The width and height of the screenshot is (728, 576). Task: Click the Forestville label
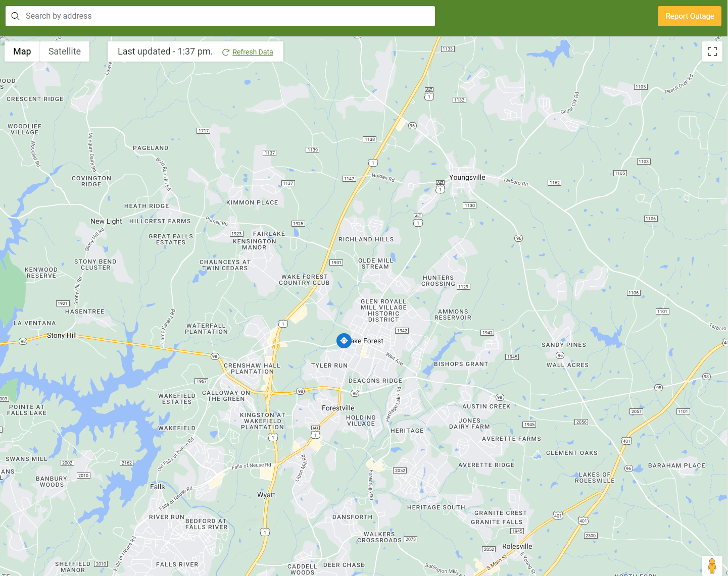(338, 408)
